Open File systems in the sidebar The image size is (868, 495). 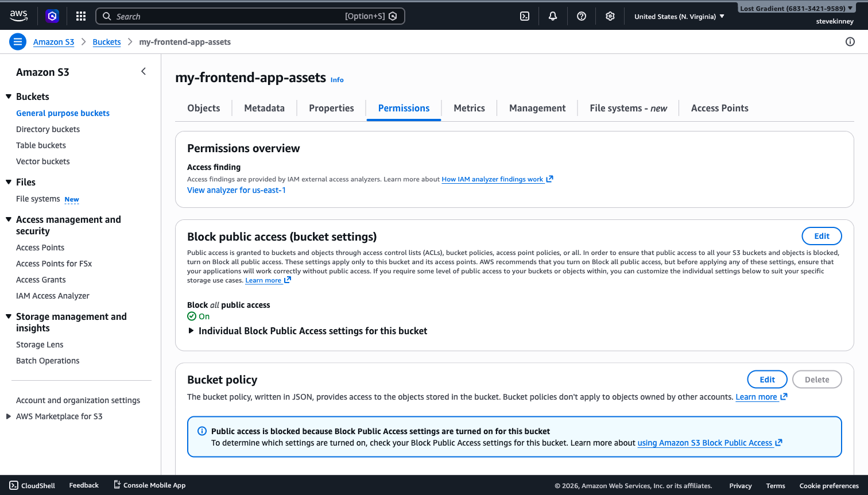pyautogui.click(x=38, y=199)
